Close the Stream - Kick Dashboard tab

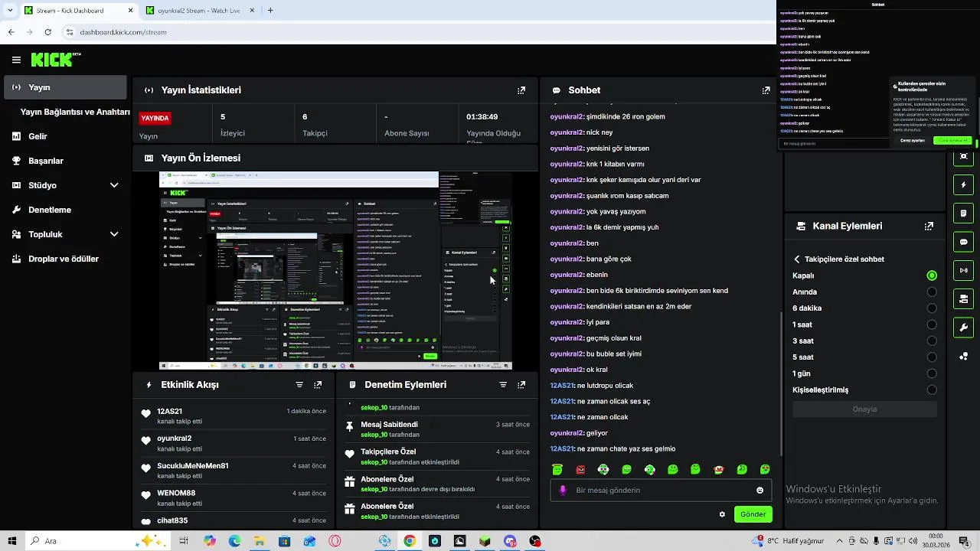[130, 11]
